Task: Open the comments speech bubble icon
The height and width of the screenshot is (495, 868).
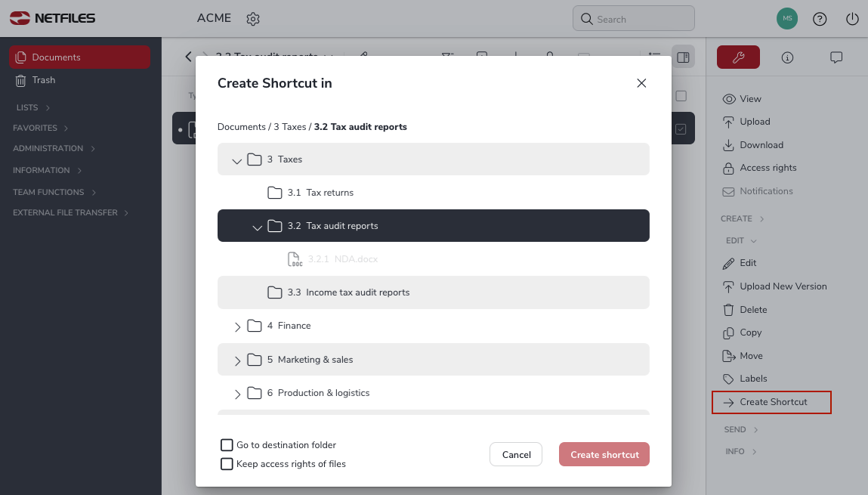Action: pyautogui.click(x=836, y=57)
